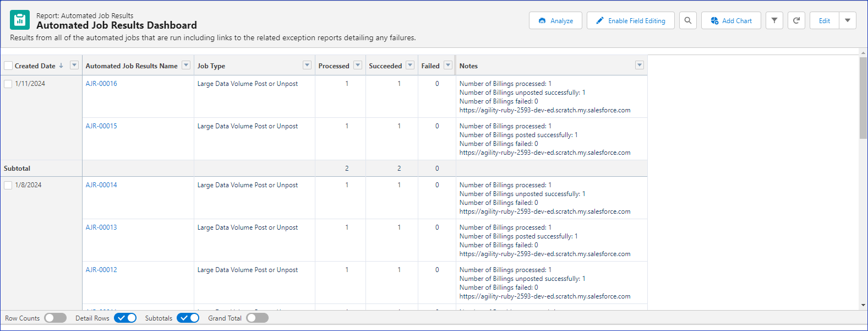868x331 pixels.
Task: Click the vertical scrollbar down arrow
Action: click(x=862, y=305)
